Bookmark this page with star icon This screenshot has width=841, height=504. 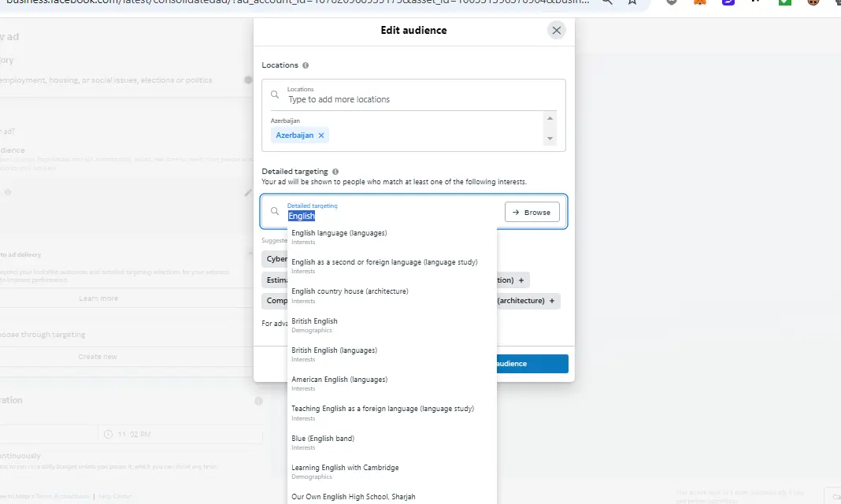pyautogui.click(x=633, y=2)
